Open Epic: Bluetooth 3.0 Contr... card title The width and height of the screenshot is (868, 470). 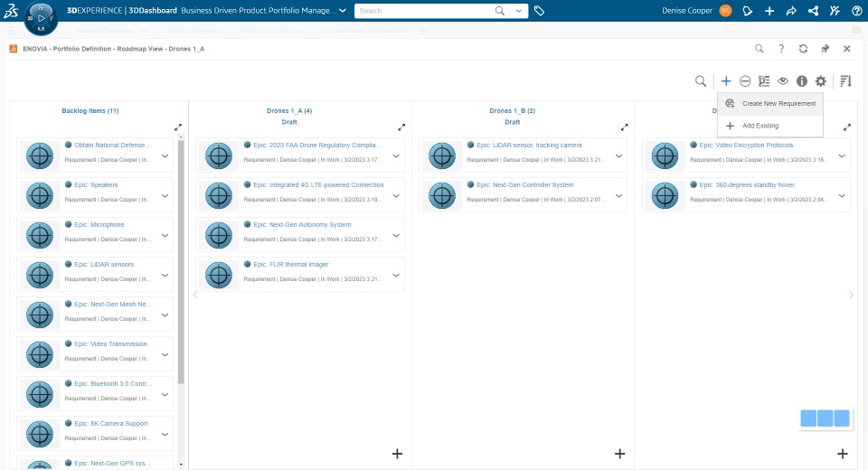tap(113, 383)
